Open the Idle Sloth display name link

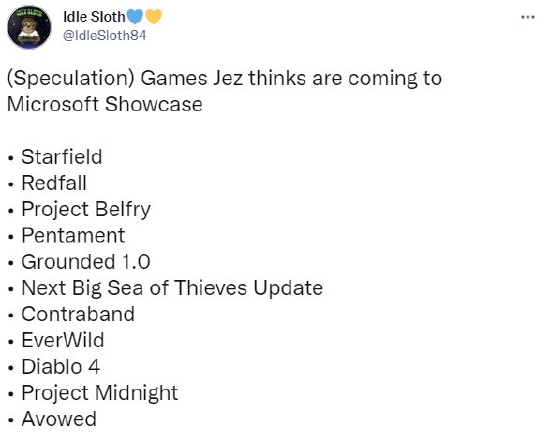click(94, 17)
